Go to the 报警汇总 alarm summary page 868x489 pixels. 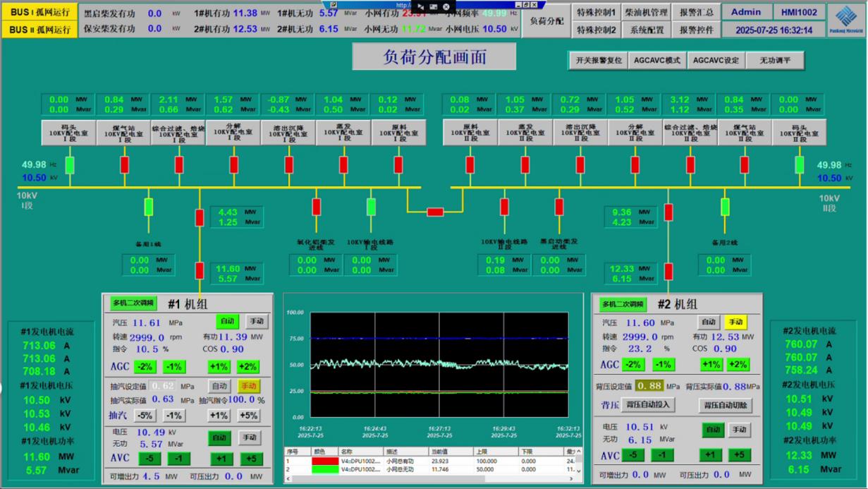696,12
